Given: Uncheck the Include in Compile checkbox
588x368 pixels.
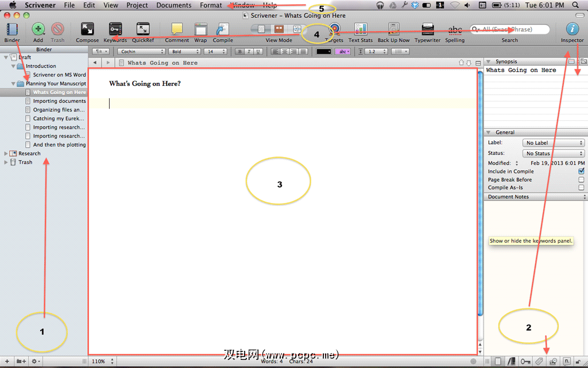Looking at the screenshot, I should coord(581,171).
